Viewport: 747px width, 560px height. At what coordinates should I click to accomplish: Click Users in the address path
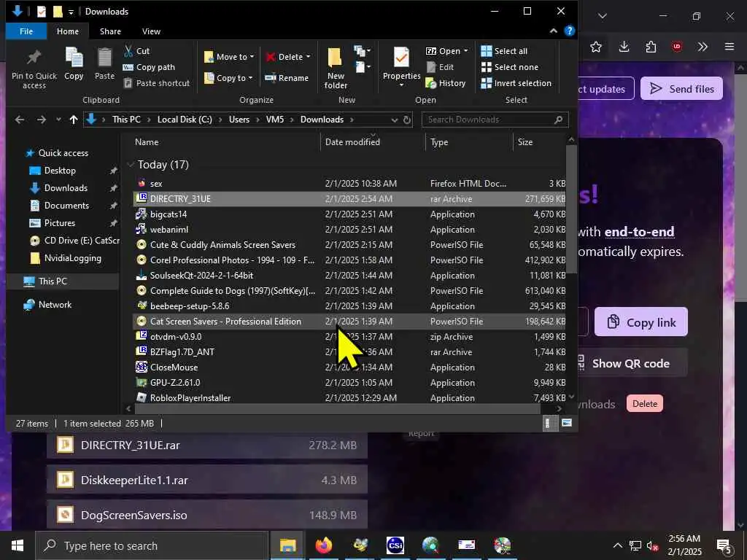(x=239, y=120)
